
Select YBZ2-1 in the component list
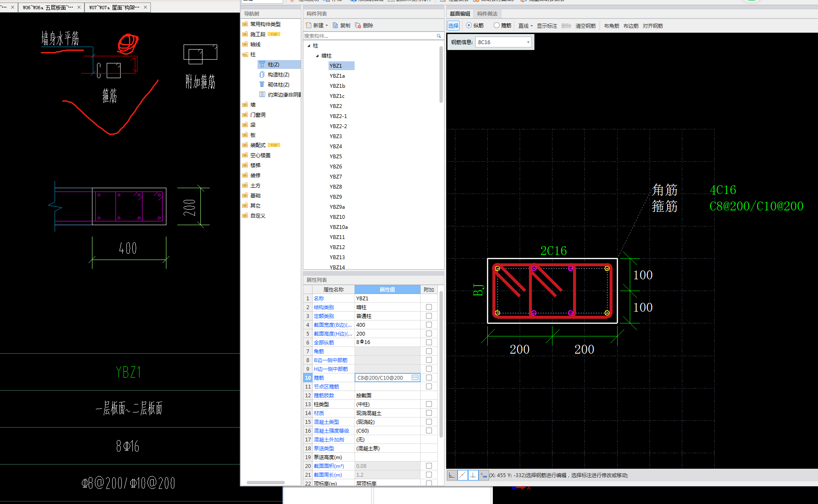coord(338,116)
